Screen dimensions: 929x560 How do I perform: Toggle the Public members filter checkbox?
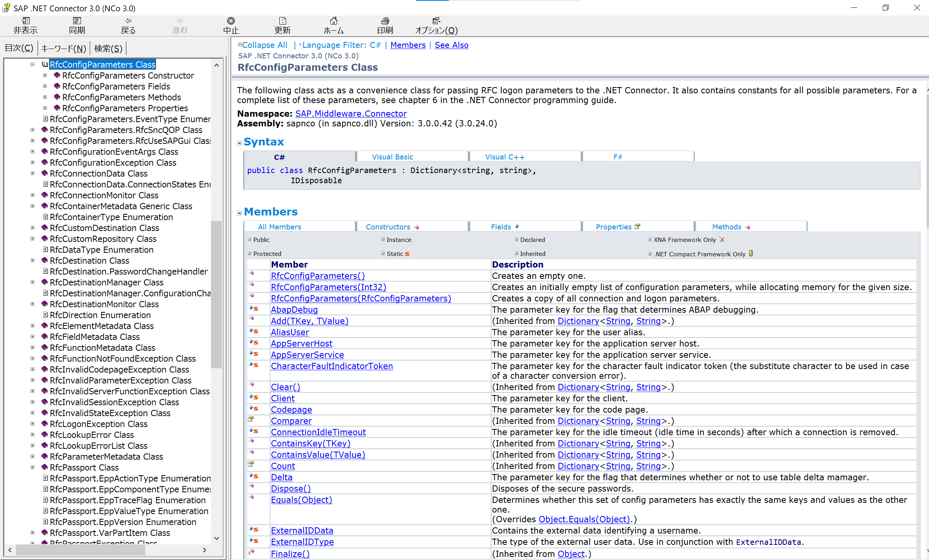pos(249,240)
